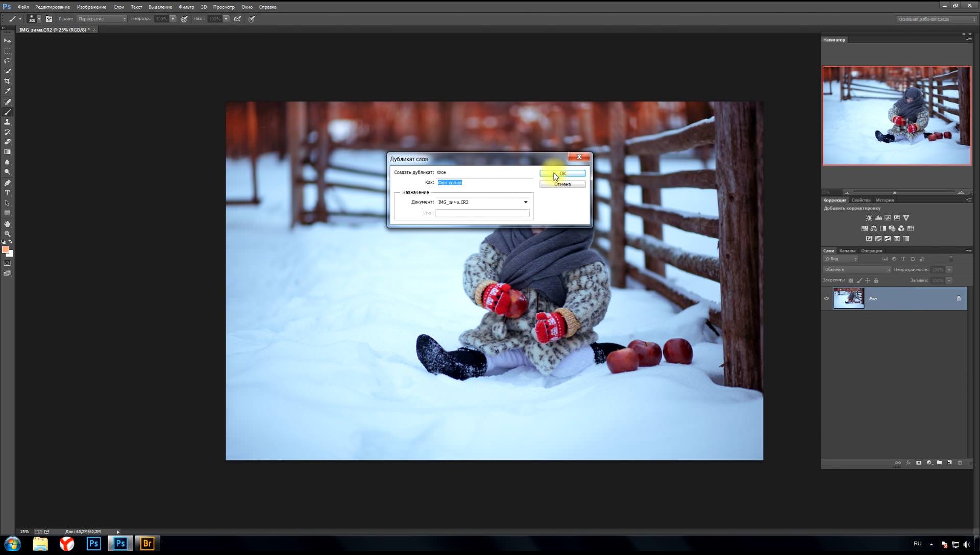Enable airbrush mode in options bar

pyautogui.click(x=237, y=19)
